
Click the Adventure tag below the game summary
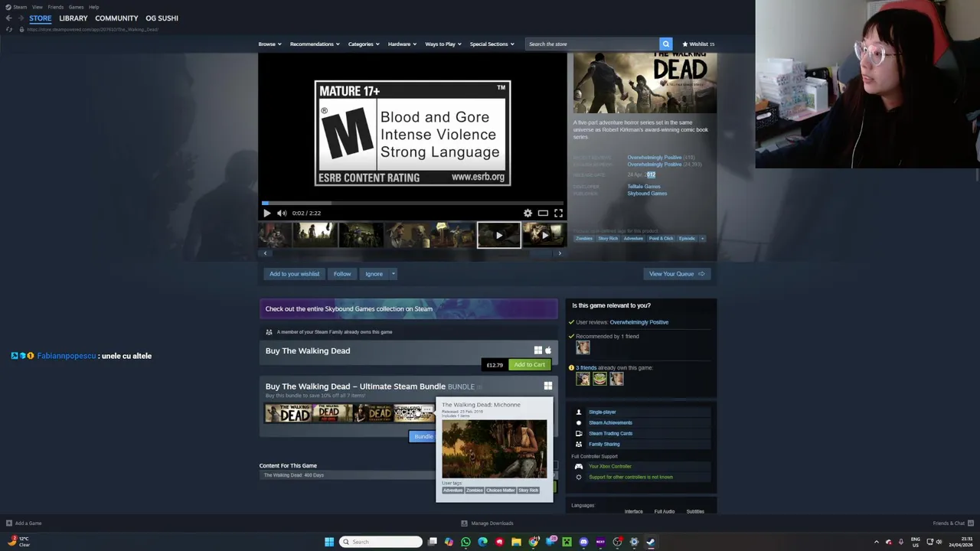tap(633, 238)
